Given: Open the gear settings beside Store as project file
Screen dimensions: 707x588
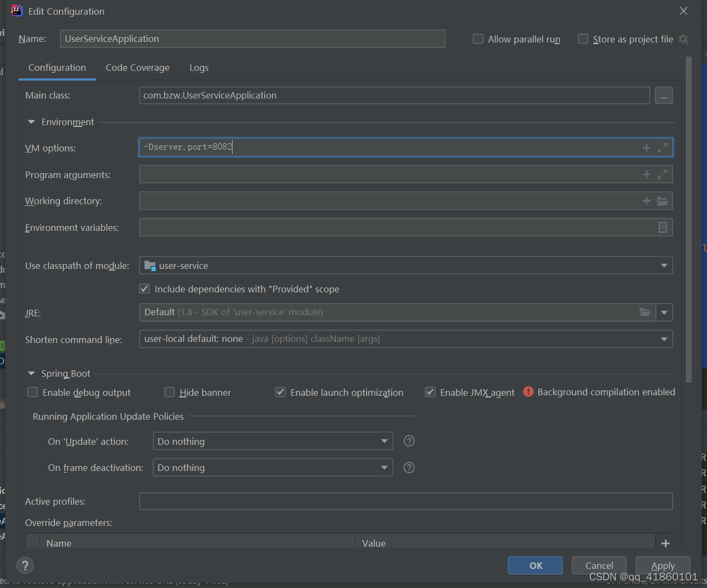Looking at the screenshot, I should (x=684, y=39).
